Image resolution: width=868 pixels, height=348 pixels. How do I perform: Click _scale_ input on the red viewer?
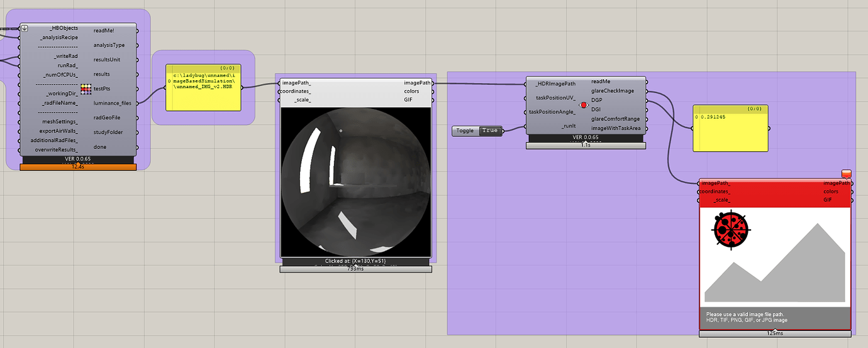721,200
